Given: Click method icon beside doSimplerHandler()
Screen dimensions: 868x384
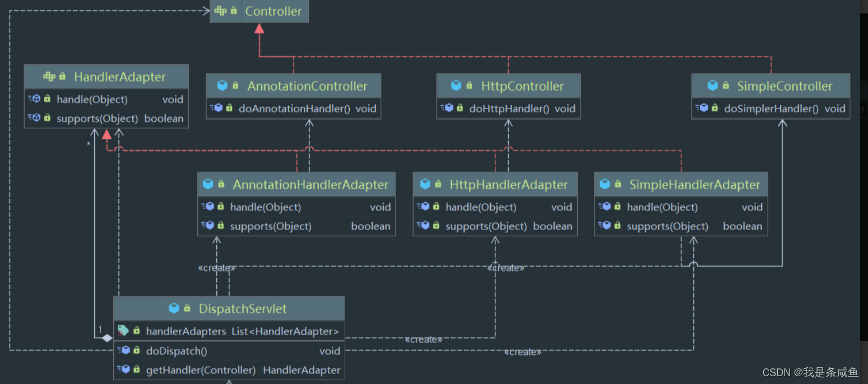Looking at the screenshot, I should (x=702, y=108).
